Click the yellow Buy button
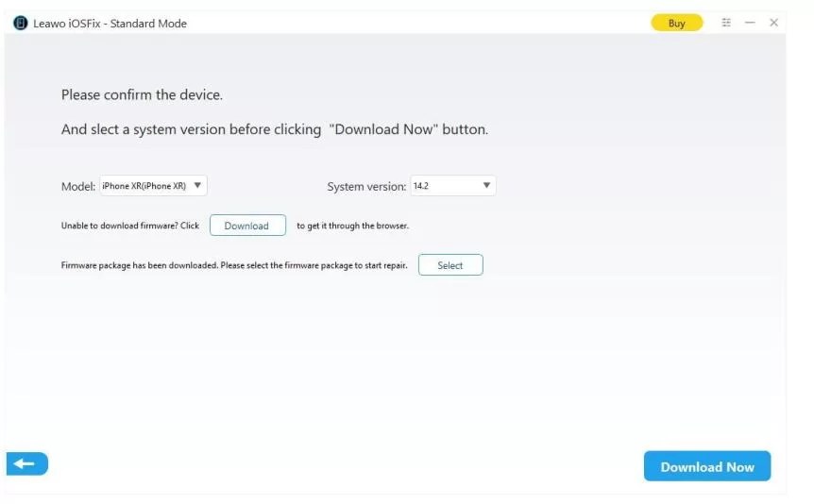The height and width of the screenshot is (504, 814). click(676, 23)
